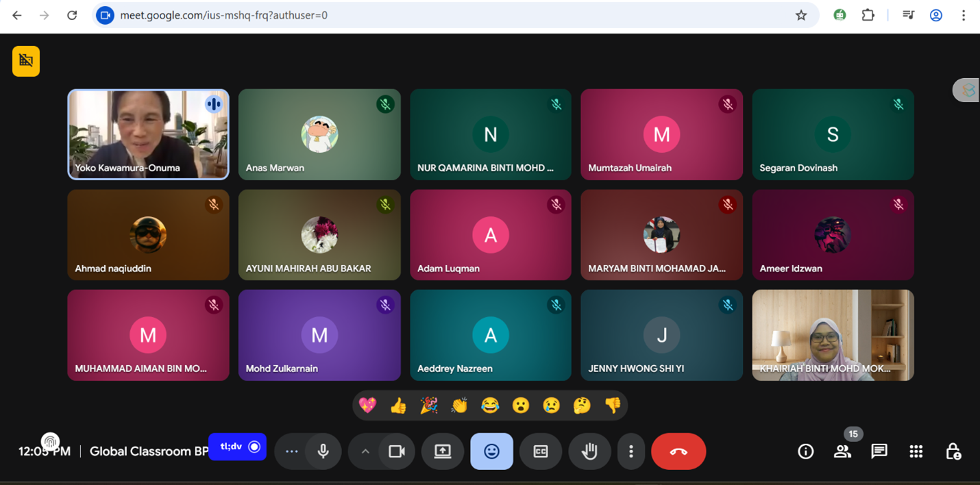The width and height of the screenshot is (980, 485).
Task: Turn on closed captions
Action: pos(541,451)
